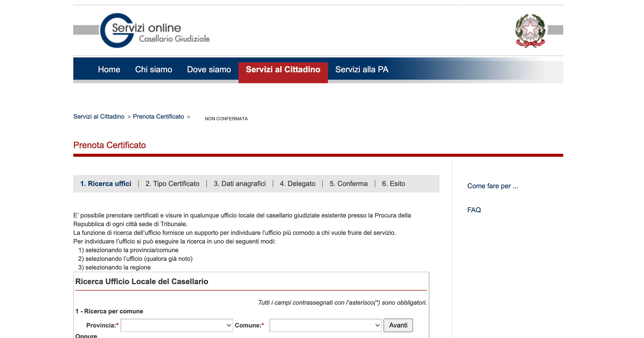Open the Servizi alla PA section

[362, 69]
